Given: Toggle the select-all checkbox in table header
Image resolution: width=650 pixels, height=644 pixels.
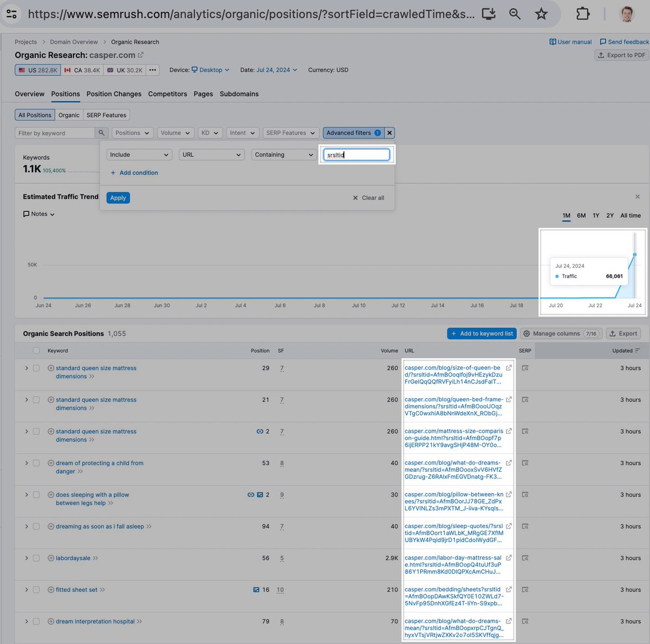Looking at the screenshot, I should point(36,350).
